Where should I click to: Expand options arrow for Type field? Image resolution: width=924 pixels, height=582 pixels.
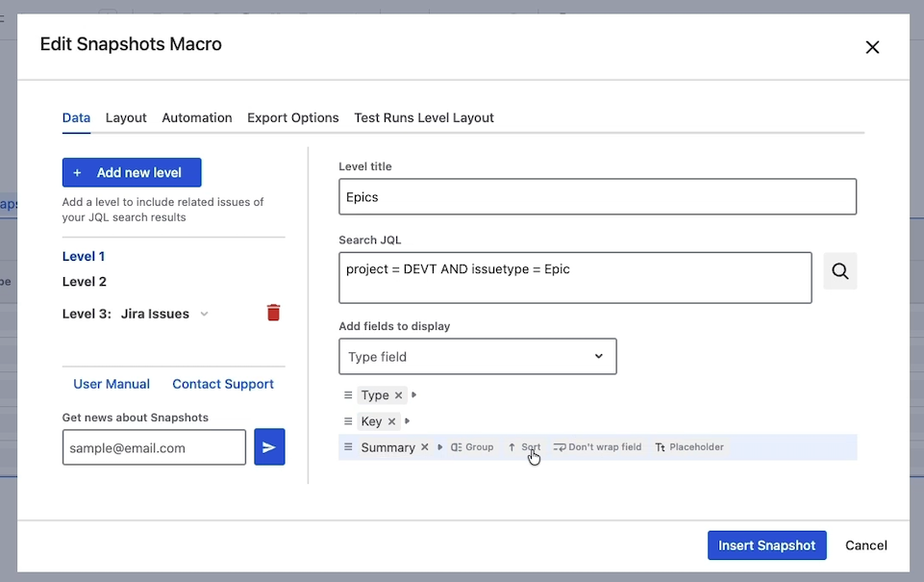pos(414,395)
